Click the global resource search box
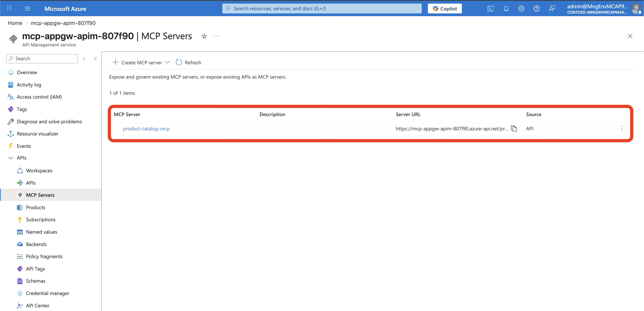Screen dimensions: 644x311 [322, 9]
